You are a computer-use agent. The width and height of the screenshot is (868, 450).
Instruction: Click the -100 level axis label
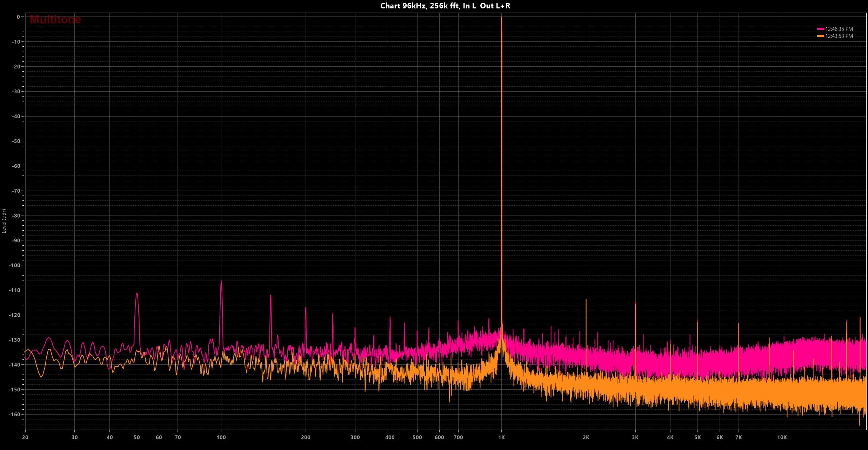coord(15,265)
